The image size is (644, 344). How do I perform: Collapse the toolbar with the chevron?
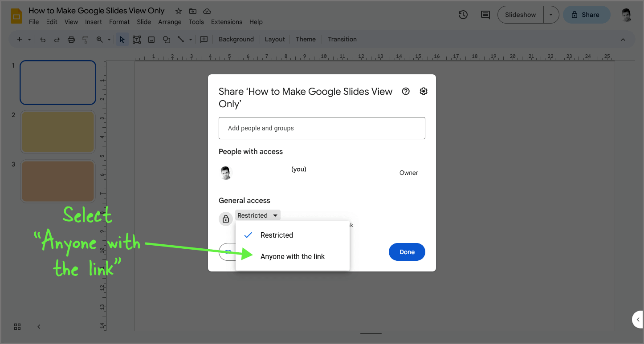[623, 39]
